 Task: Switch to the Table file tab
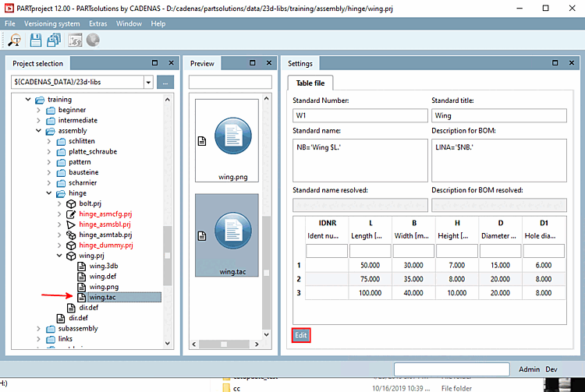tap(310, 83)
